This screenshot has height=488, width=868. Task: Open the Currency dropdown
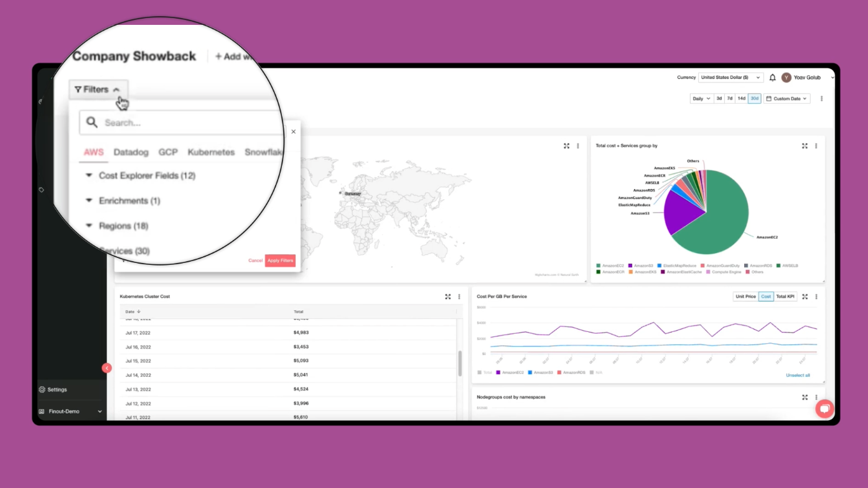tap(730, 78)
